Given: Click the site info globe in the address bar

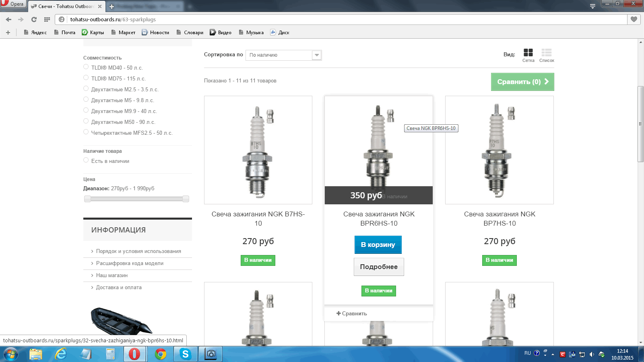Looking at the screenshot, I should [62, 19].
